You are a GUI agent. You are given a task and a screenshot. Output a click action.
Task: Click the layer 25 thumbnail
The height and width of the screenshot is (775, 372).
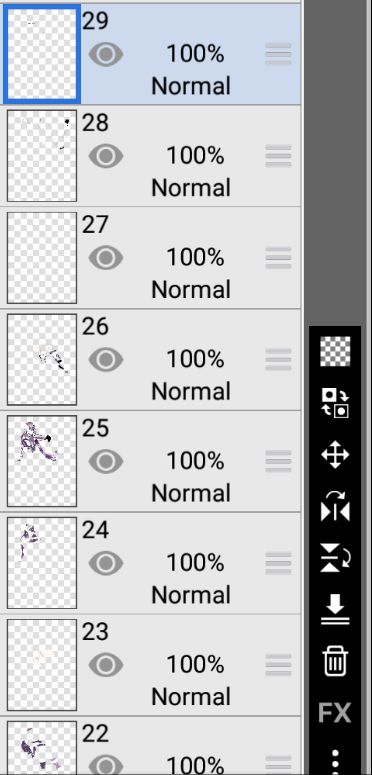(42, 461)
